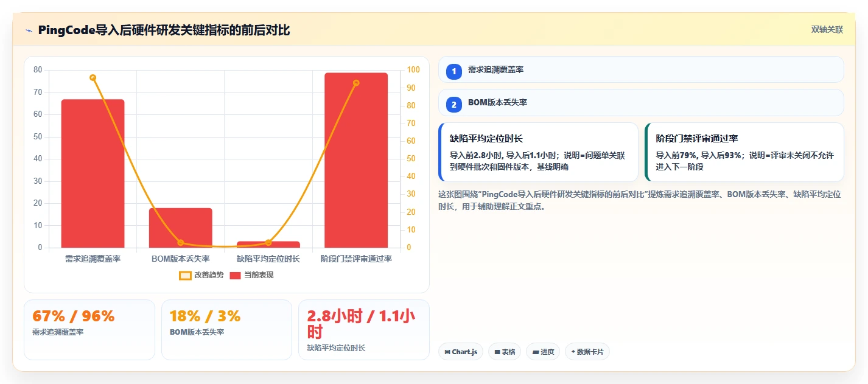
Task: Click the 进度 tag
Action: click(543, 352)
